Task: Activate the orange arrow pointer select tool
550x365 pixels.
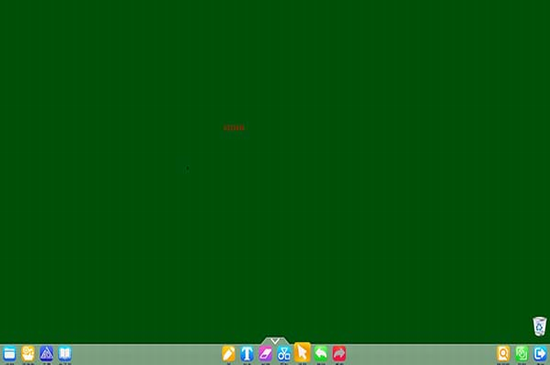Action: pos(302,352)
